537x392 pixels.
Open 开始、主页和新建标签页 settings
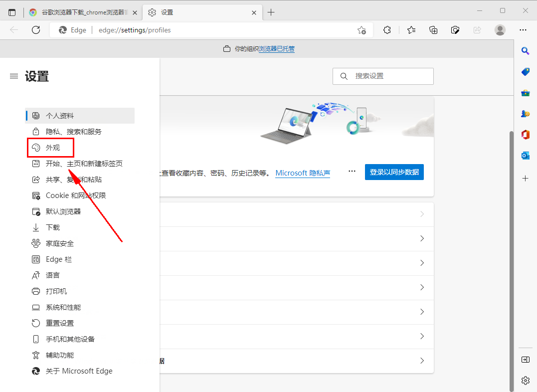point(80,164)
